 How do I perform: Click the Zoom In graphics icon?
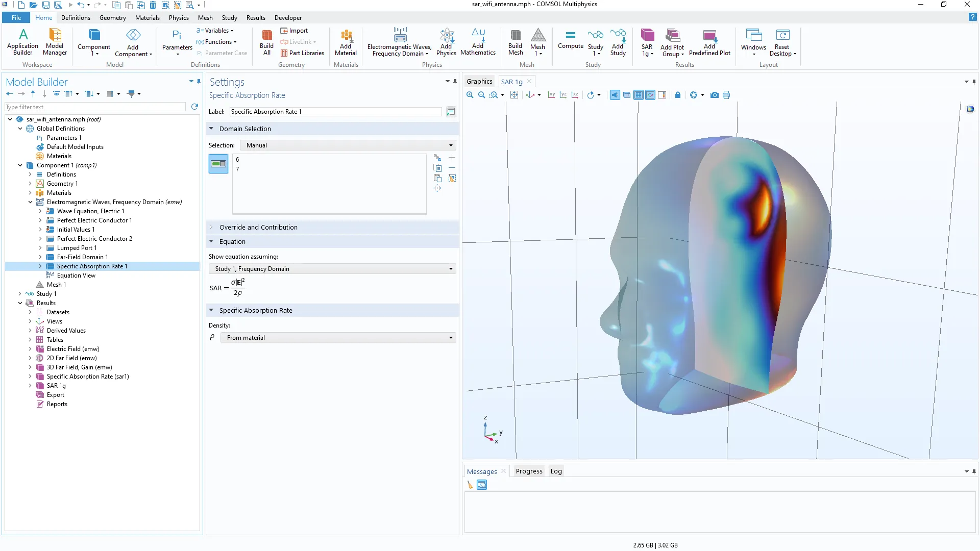click(x=470, y=95)
